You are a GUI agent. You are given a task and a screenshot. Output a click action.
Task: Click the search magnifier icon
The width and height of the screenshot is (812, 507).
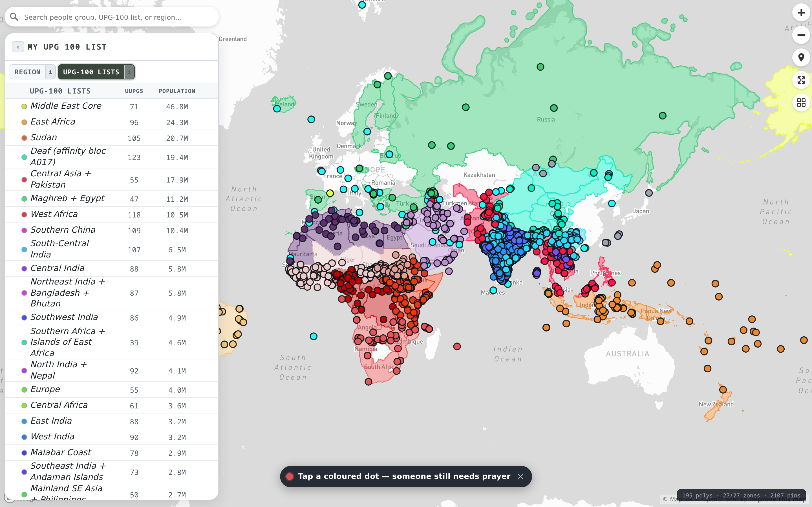point(14,17)
